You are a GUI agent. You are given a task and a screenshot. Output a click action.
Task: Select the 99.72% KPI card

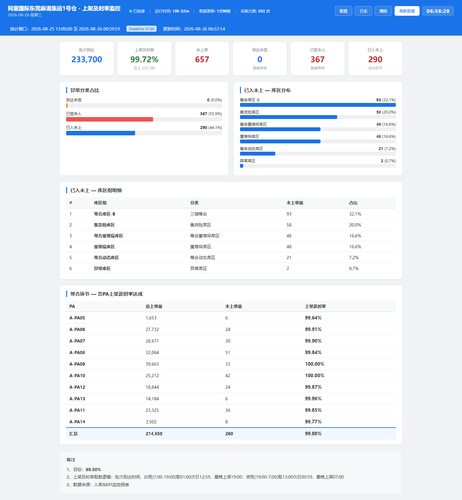[x=144, y=59]
